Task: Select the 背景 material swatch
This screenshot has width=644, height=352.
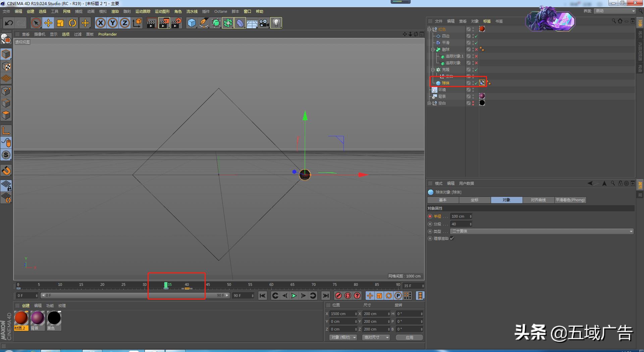Action: (37, 318)
